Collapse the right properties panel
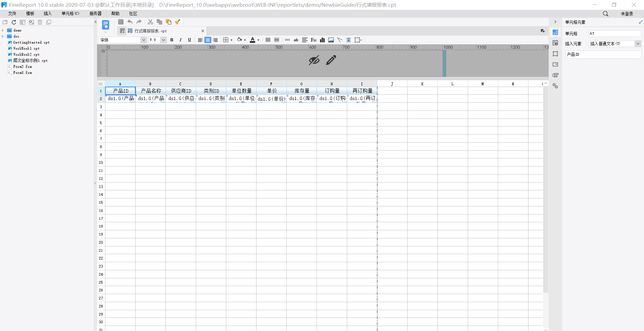The height and width of the screenshot is (331, 644). pos(555,22)
